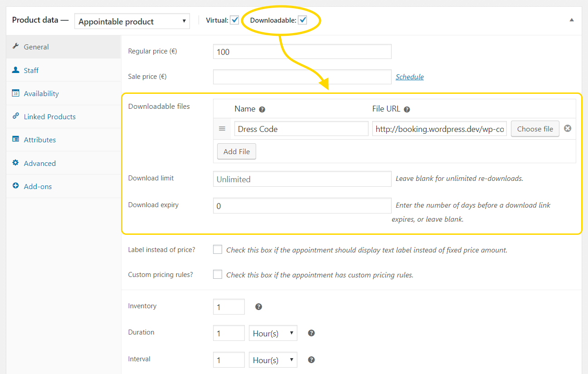Screen dimensions: 588x374
Task: Click the plus icon beside Add-ons
Action: [x=16, y=186]
